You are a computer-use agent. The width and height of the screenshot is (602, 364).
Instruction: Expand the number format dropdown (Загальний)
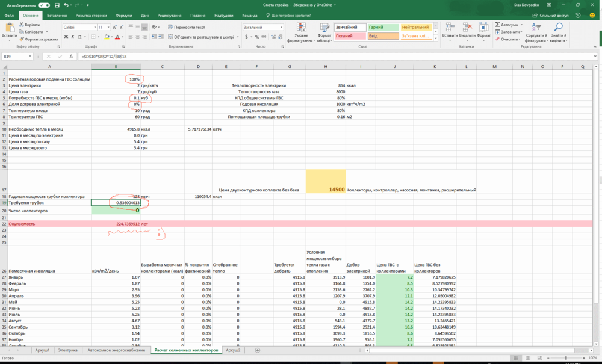[281, 27]
